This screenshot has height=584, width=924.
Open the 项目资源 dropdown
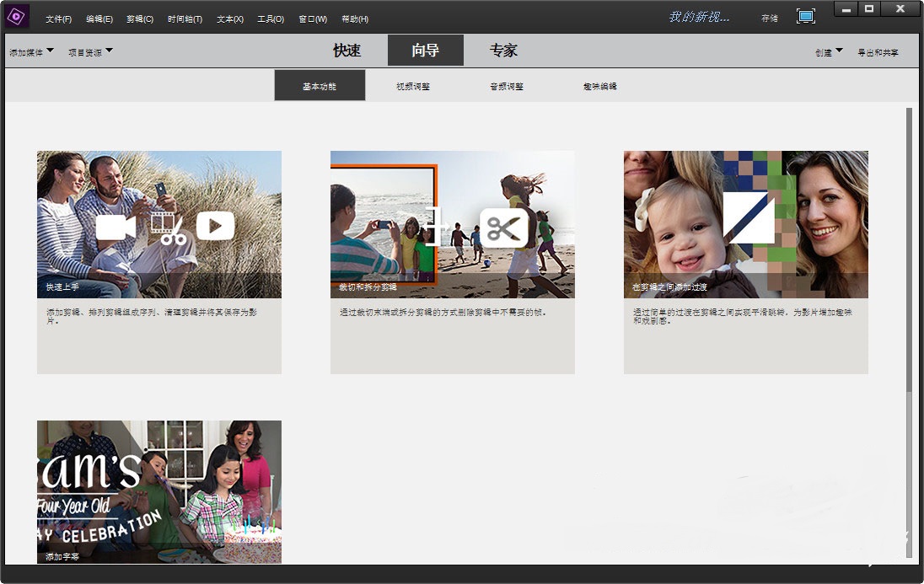[x=90, y=52]
